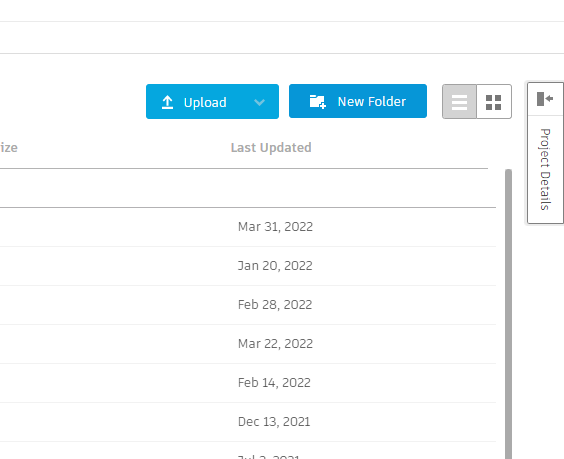This screenshot has width=564, height=459.
Task: Open the Upload dropdown chevron
Action: click(x=259, y=103)
